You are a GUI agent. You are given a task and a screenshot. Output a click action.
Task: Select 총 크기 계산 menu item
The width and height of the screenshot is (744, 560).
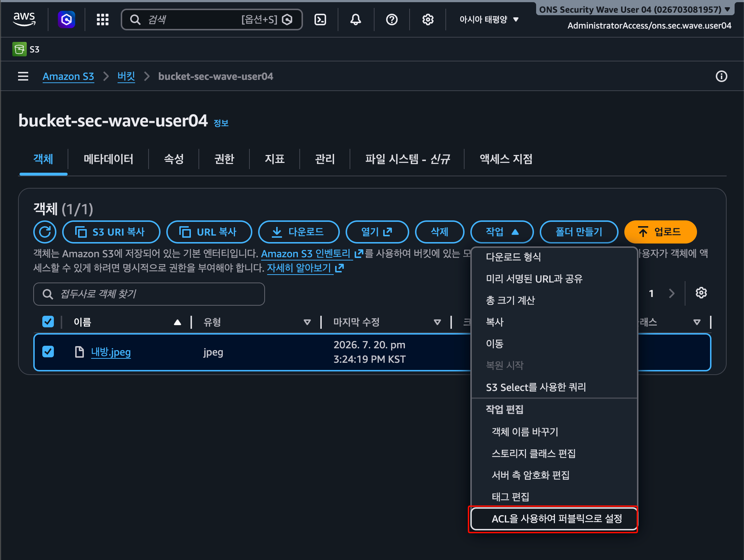tap(554, 300)
